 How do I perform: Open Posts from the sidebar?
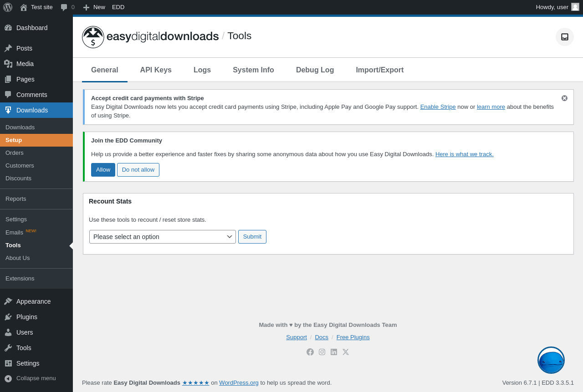36,48
